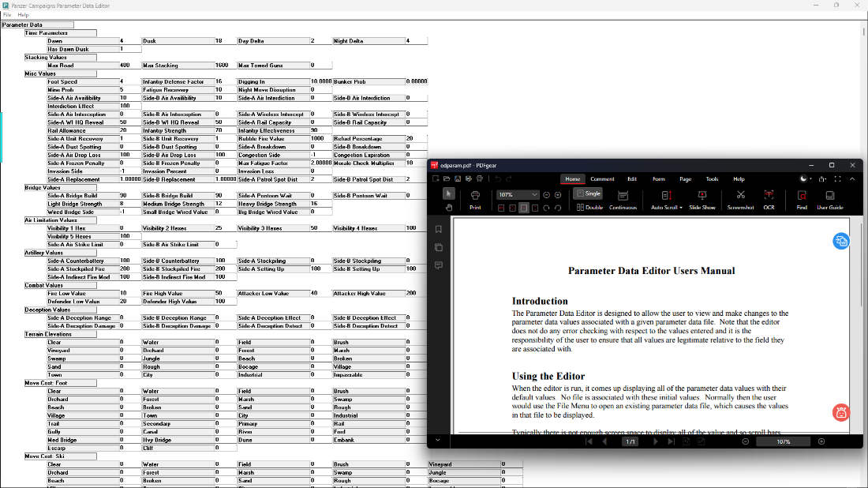Click the Attacker High Value field
The width and height of the screenshot is (868, 488).
pyautogui.click(x=417, y=294)
